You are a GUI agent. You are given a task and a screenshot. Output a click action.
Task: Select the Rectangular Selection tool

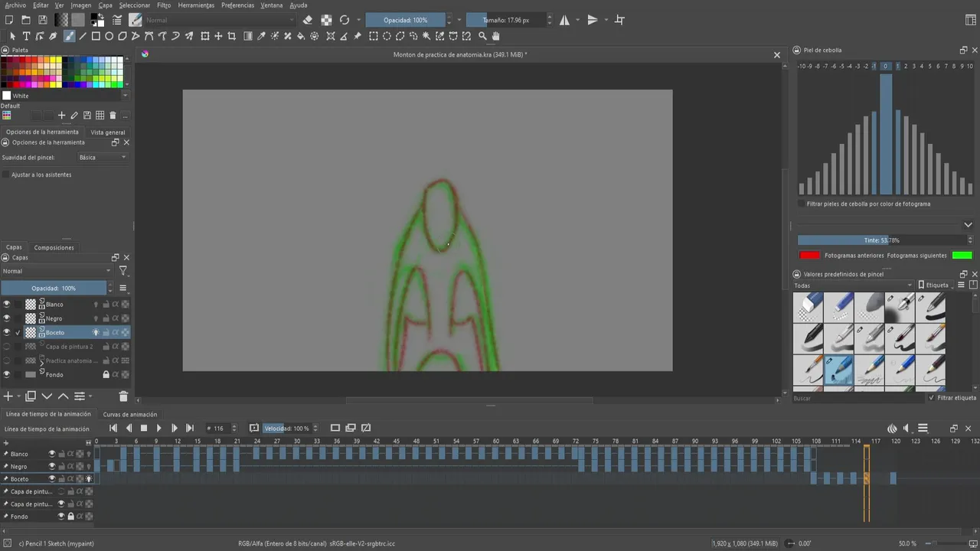point(373,36)
